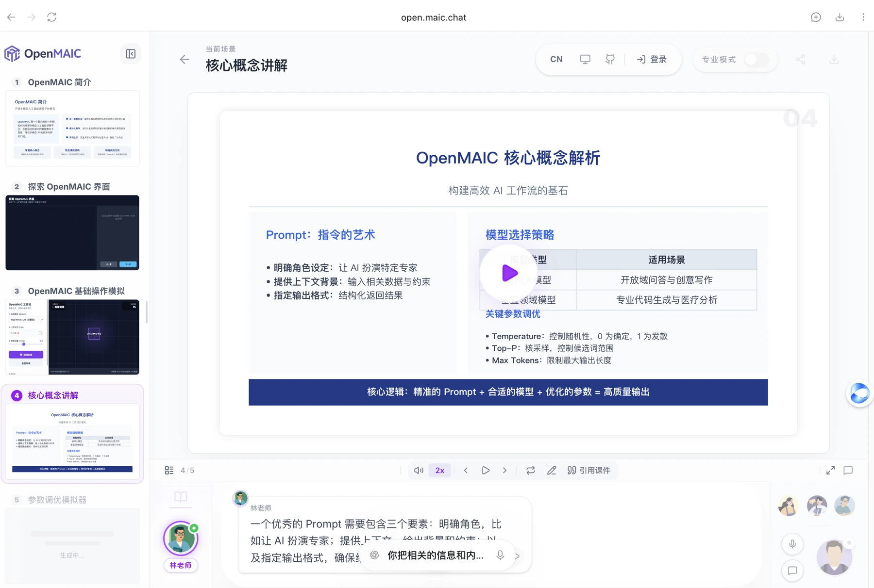
Task: Click the chat input field 你把相关的信息和内...
Action: coord(435,555)
